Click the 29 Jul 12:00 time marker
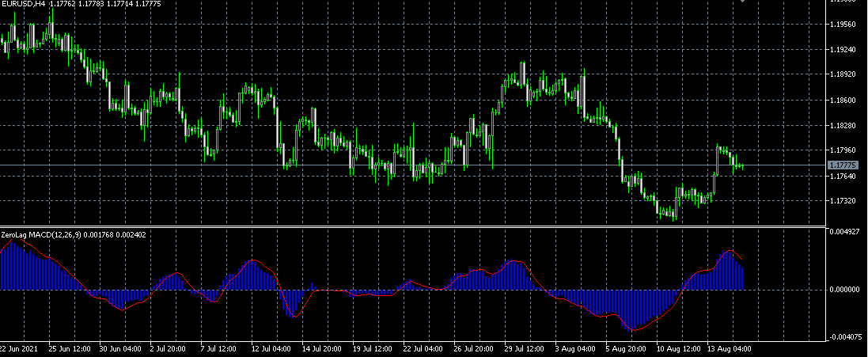The image size is (868, 357). (x=525, y=349)
